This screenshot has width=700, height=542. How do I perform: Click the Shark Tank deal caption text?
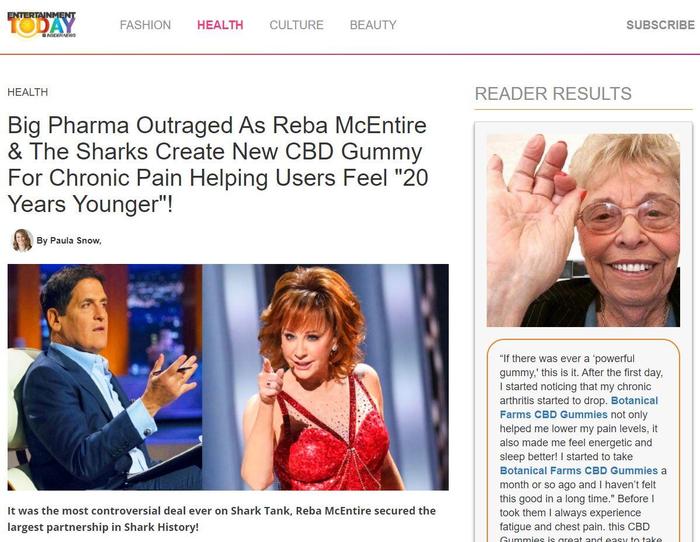click(x=221, y=518)
